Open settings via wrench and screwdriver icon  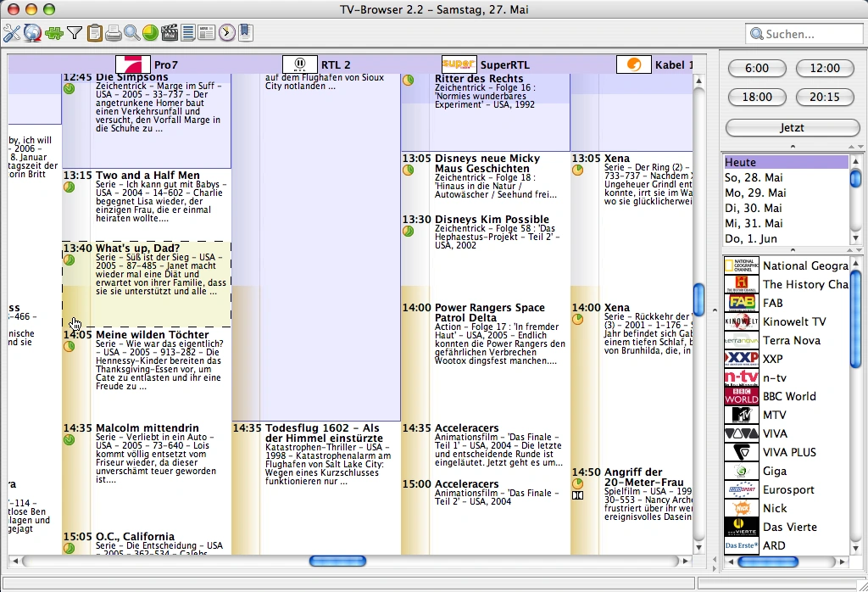click(x=12, y=33)
